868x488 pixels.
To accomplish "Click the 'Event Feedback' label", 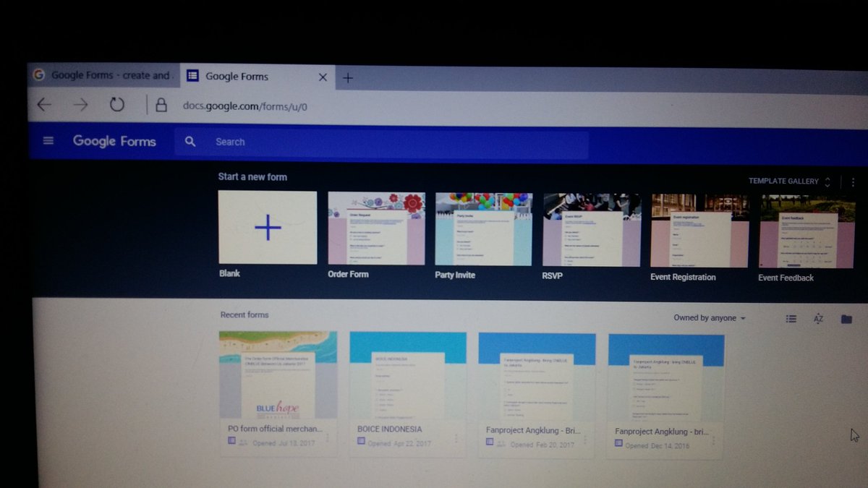I will [786, 278].
